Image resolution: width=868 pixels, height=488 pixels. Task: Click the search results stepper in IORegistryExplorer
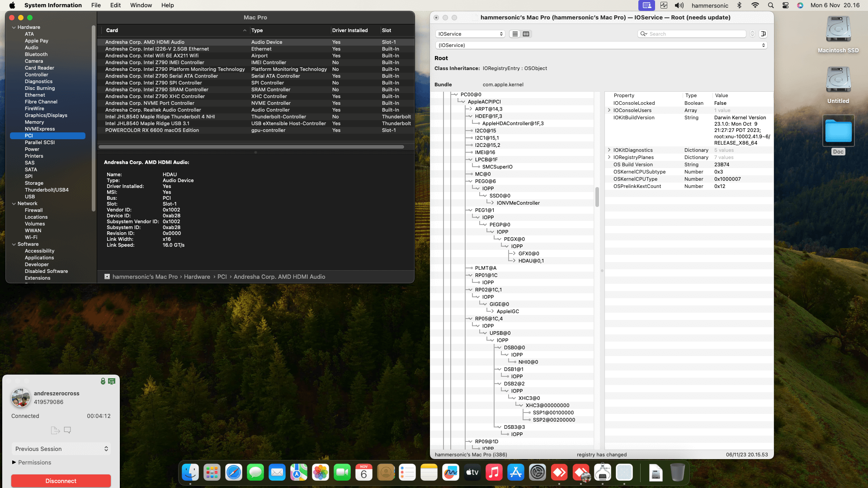(x=752, y=34)
